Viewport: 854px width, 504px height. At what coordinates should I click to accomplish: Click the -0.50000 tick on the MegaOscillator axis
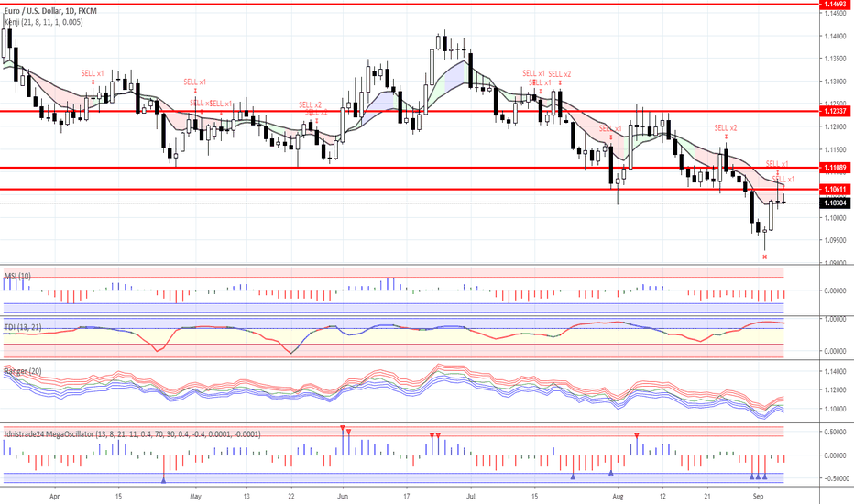[835, 478]
